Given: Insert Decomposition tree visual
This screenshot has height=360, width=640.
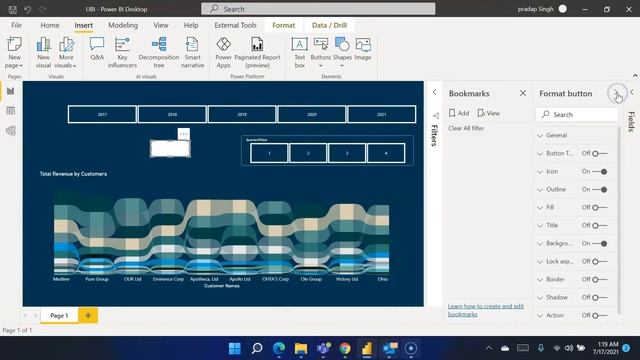Looking at the screenshot, I should click(x=159, y=52).
